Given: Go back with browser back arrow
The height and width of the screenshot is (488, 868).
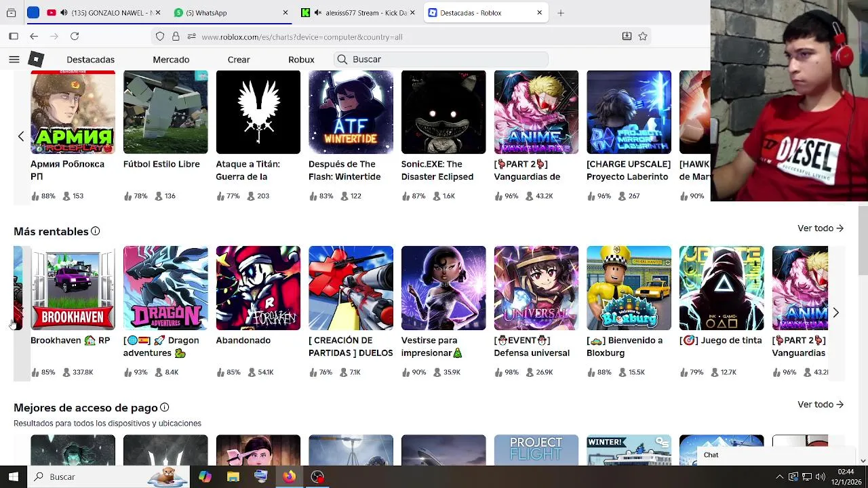Looking at the screenshot, I should tap(34, 37).
